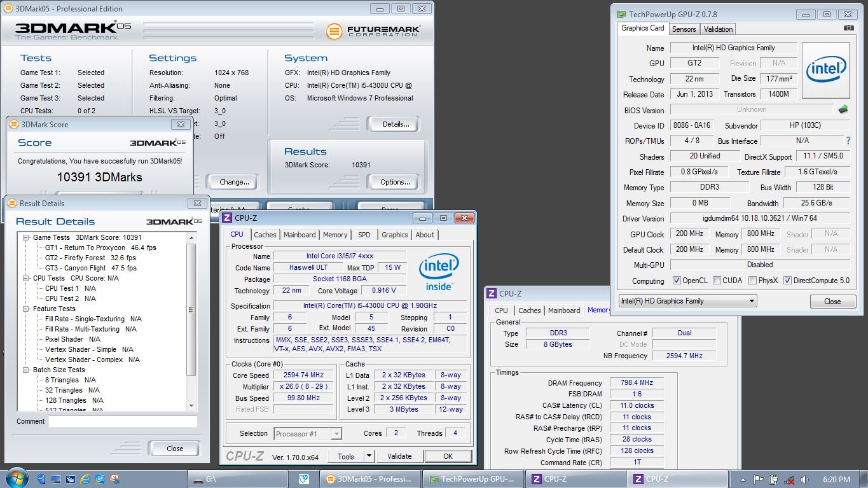Open the Intel(R) HD Graphics Family GPU dropdown

pyautogui.click(x=687, y=301)
